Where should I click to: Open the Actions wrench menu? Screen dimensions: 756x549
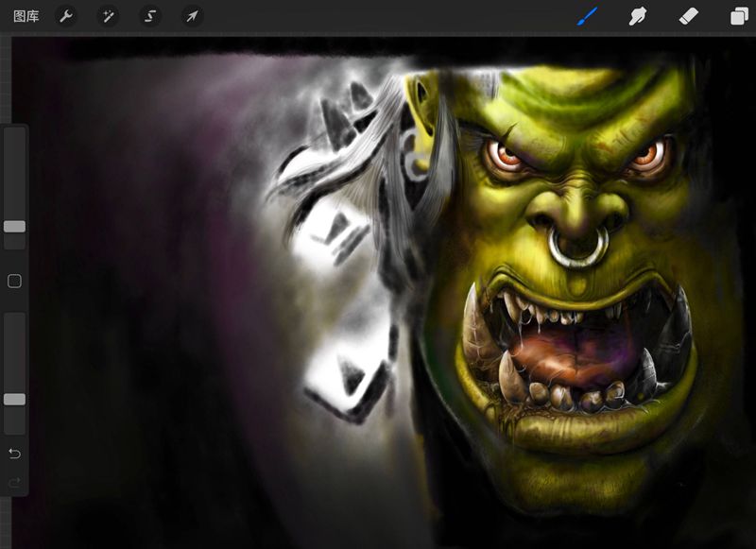66,16
